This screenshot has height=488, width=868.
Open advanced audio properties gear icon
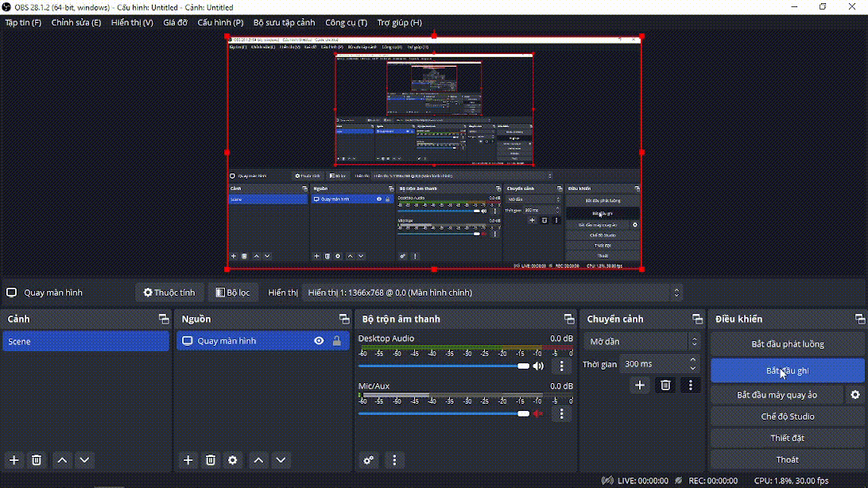click(369, 460)
